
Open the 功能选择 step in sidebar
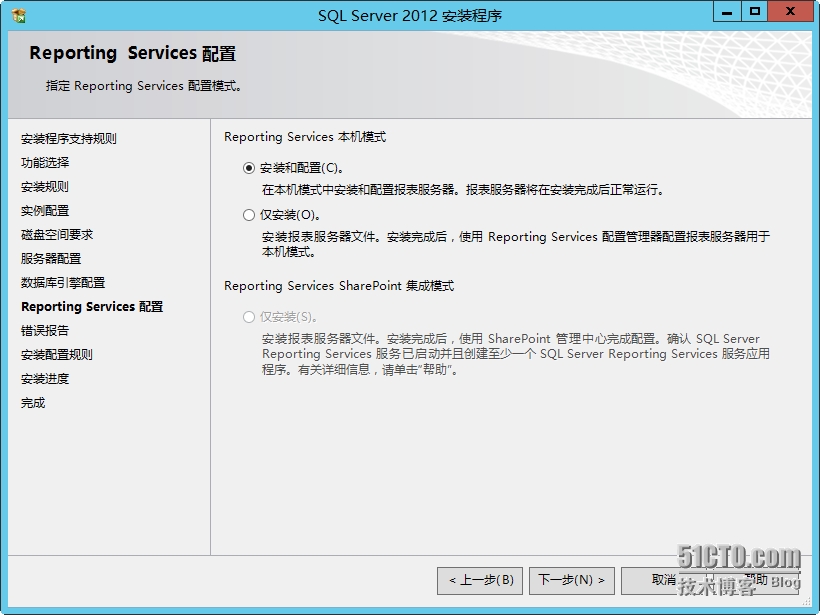(x=45, y=163)
